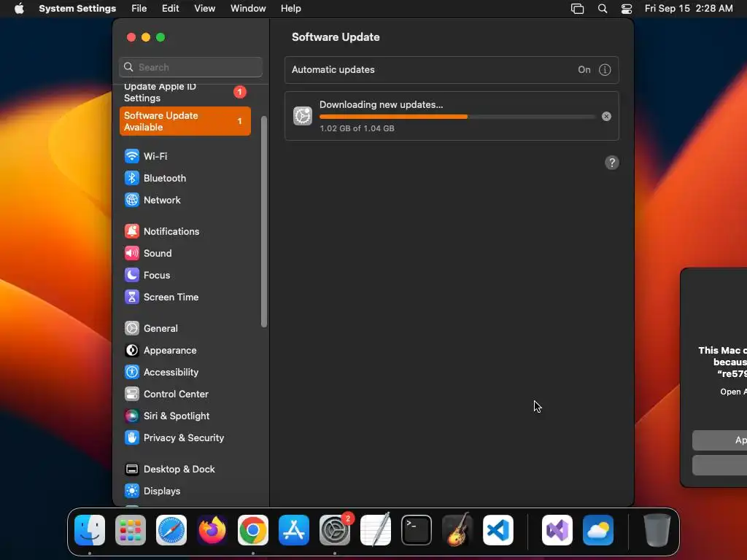Screen dimensions: 747x560
Task: Open the System Settings menu
Action: [x=77, y=9]
